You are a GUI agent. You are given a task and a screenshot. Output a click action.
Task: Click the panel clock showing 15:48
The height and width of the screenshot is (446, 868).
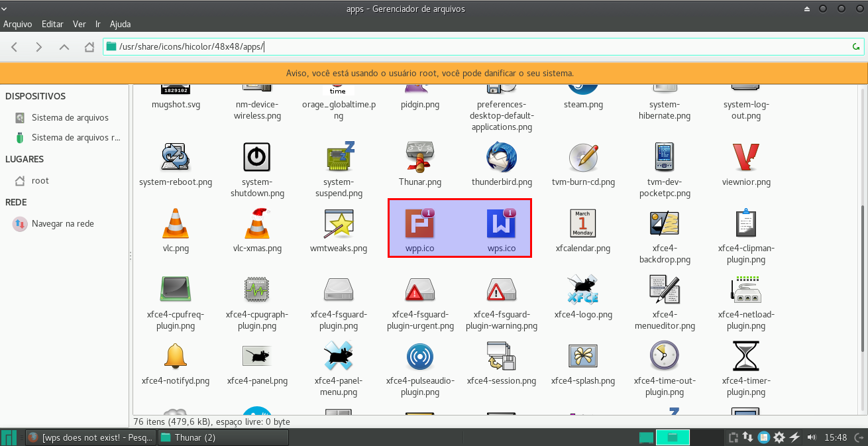point(836,437)
